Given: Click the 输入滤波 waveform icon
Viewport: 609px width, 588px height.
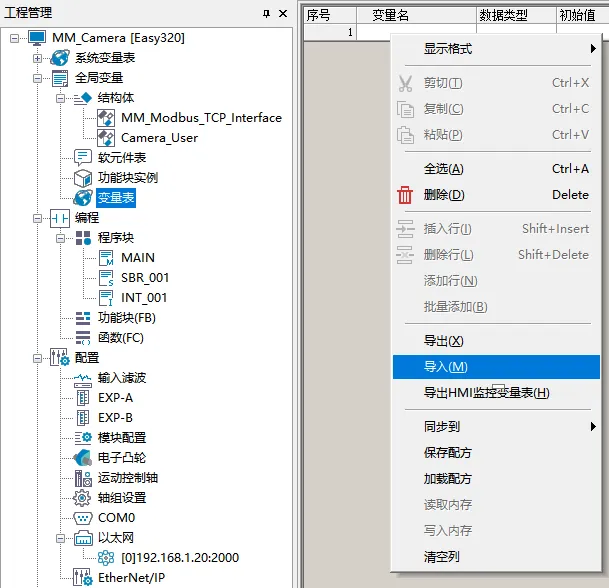Looking at the screenshot, I should click(x=83, y=380).
